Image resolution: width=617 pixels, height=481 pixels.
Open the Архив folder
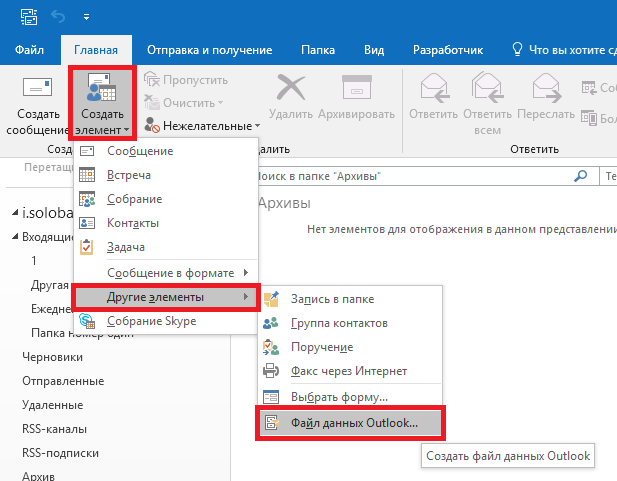[38, 476]
